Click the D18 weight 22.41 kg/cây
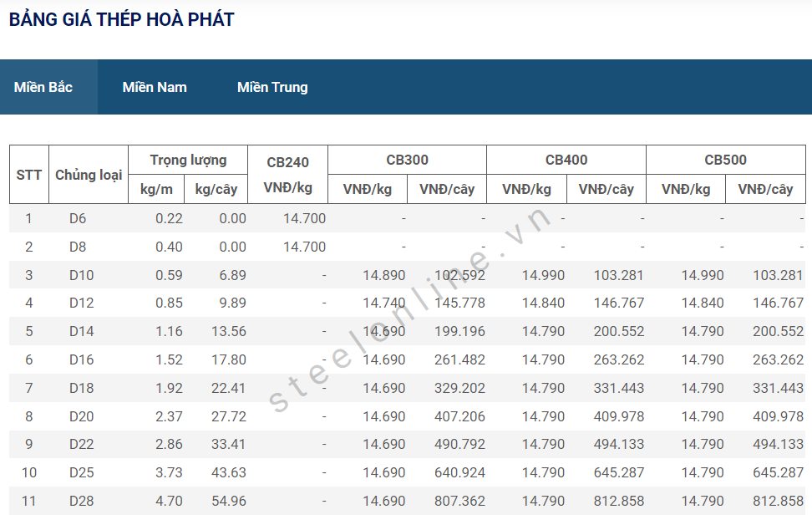The image size is (812, 525). pyautogui.click(x=229, y=388)
